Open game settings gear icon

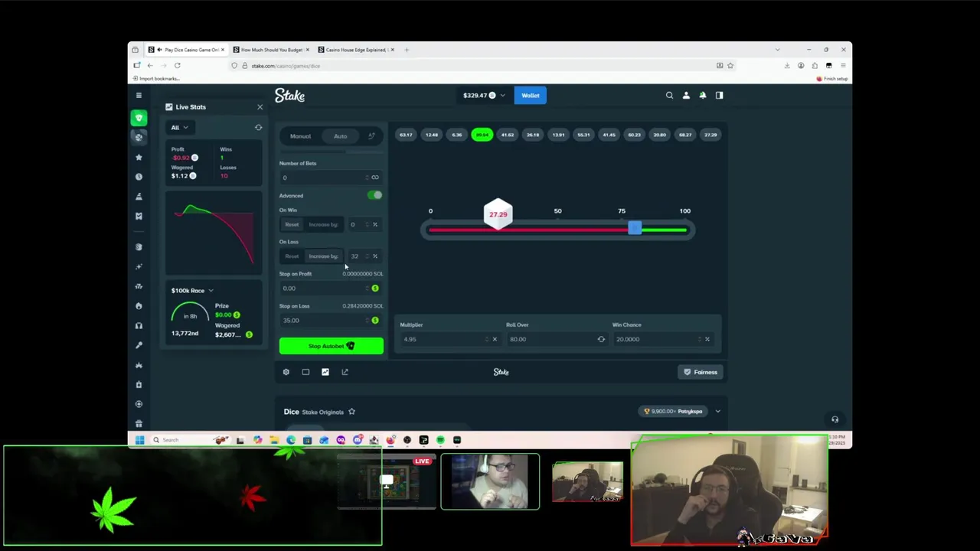tap(286, 372)
